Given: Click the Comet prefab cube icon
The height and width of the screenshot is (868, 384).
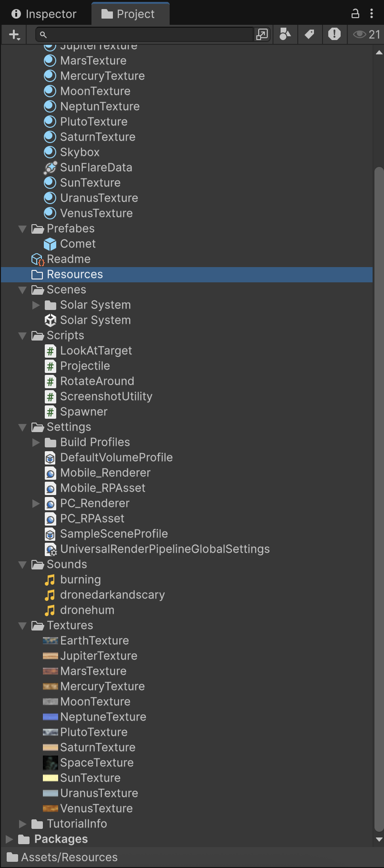Looking at the screenshot, I should click(50, 244).
